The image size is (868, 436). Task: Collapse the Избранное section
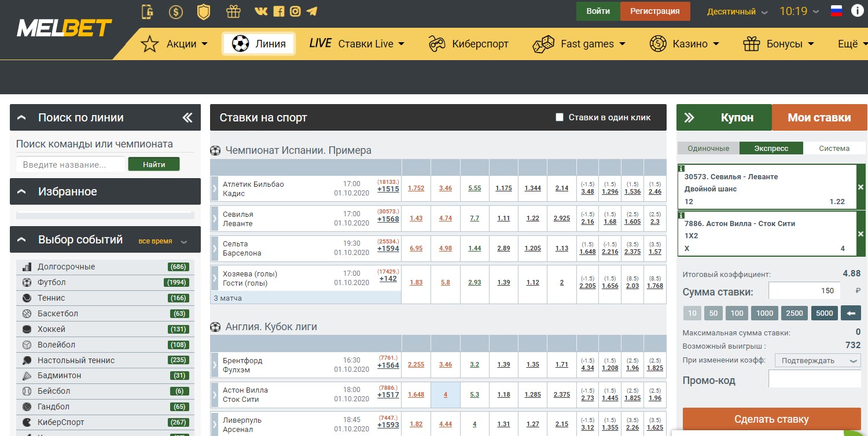pyautogui.click(x=22, y=191)
